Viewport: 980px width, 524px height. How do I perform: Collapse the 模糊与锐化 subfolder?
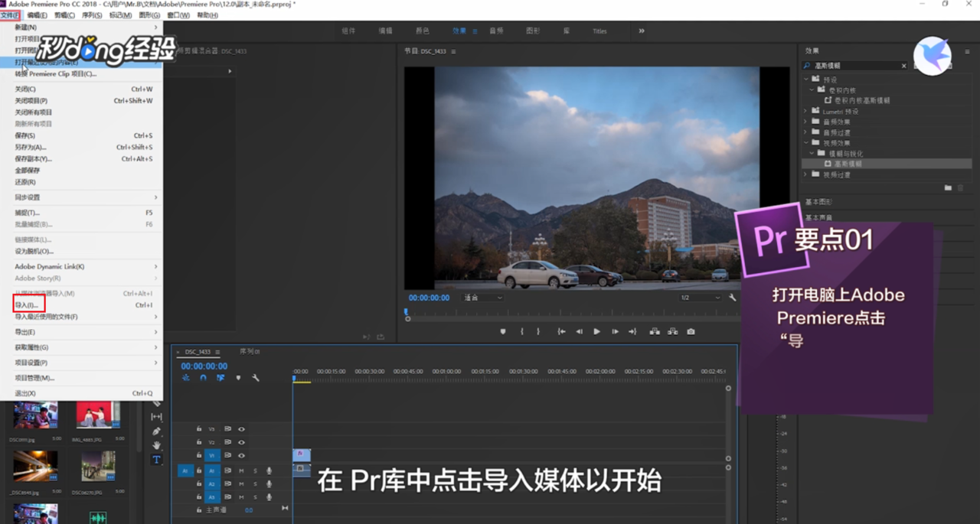tap(812, 153)
